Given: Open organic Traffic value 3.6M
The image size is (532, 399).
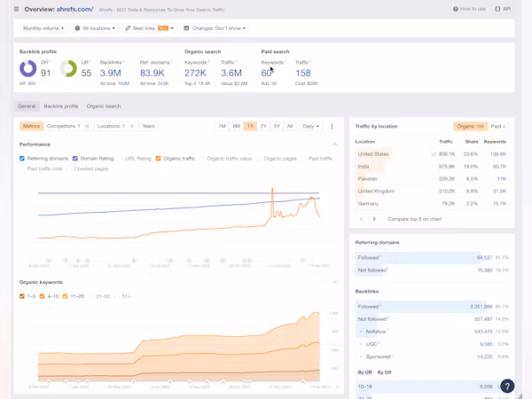Looking at the screenshot, I should [x=231, y=73].
